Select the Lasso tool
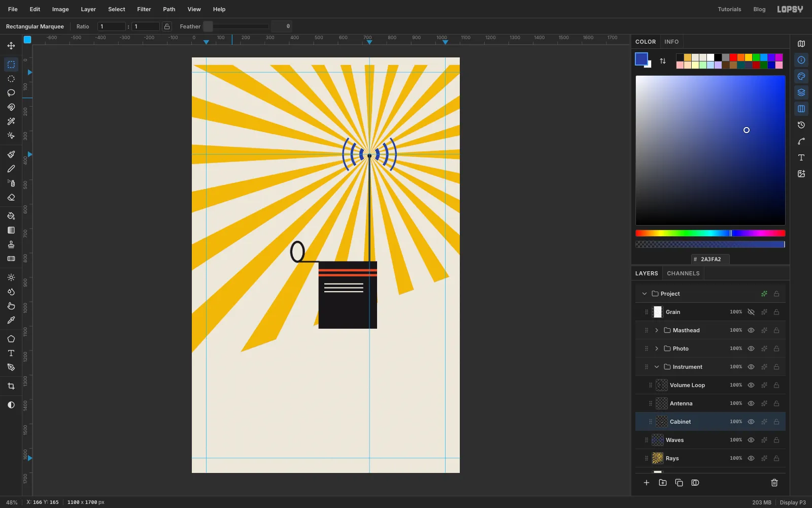The width and height of the screenshot is (812, 508). (11, 93)
